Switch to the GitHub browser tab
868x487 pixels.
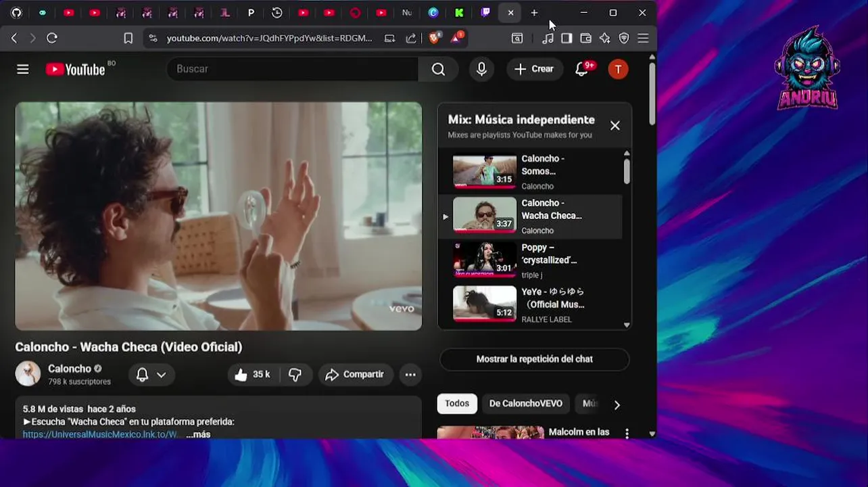pos(16,12)
